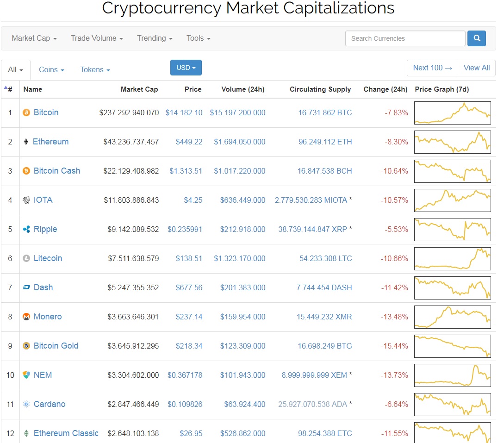
Task: Sort by Circulating Supply column header
Action: (x=320, y=89)
